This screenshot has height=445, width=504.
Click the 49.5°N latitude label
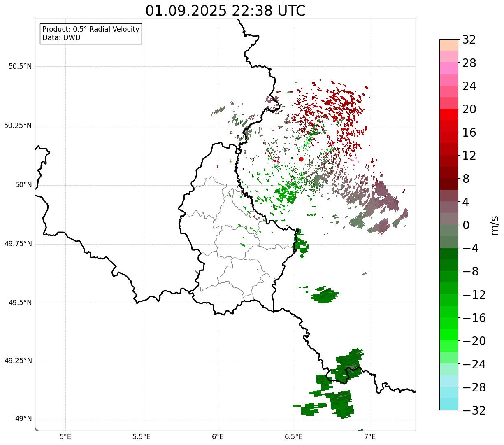(x=20, y=303)
